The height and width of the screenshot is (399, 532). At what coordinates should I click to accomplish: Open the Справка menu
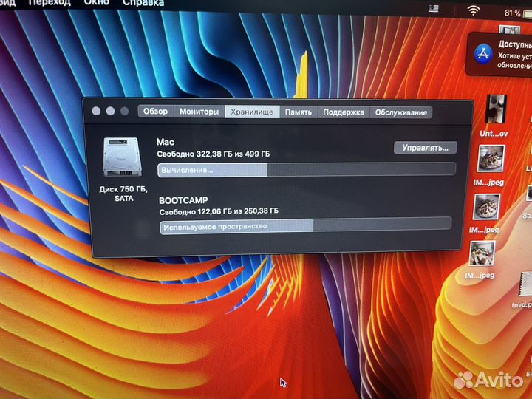tap(143, 3)
